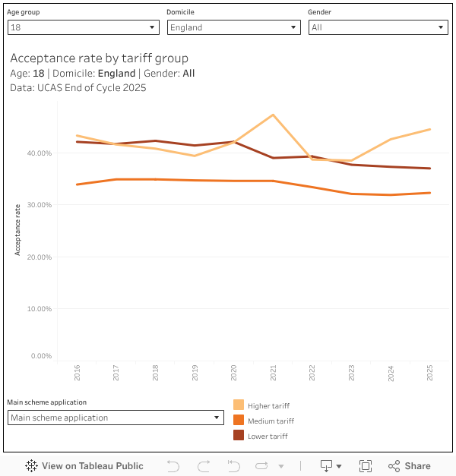The height and width of the screenshot is (476, 456).
Task: Open the Age group dropdown
Action: pos(83,27)
